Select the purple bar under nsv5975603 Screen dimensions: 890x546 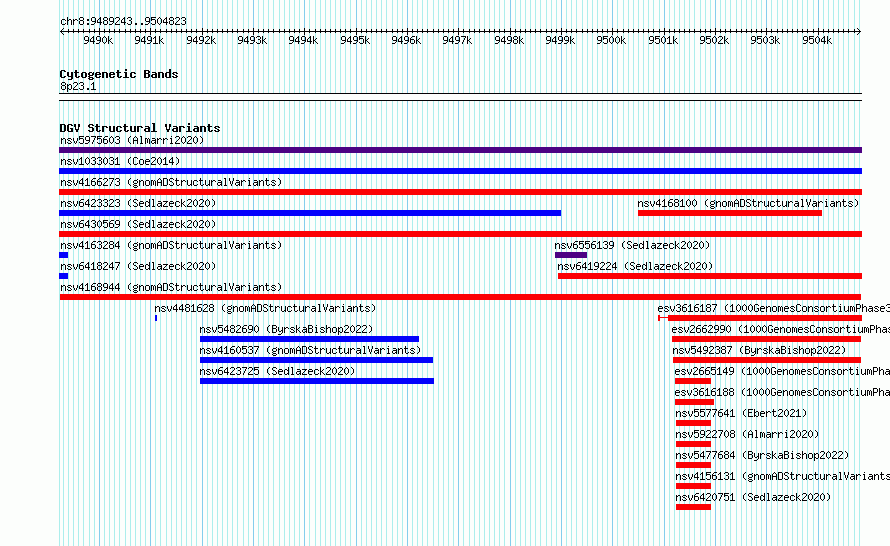460,150
